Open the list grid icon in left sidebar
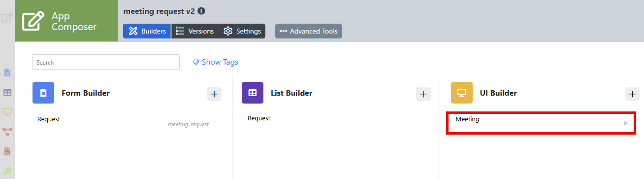Image resolution: width=644 pixels, height=179 pixels. 7,92
